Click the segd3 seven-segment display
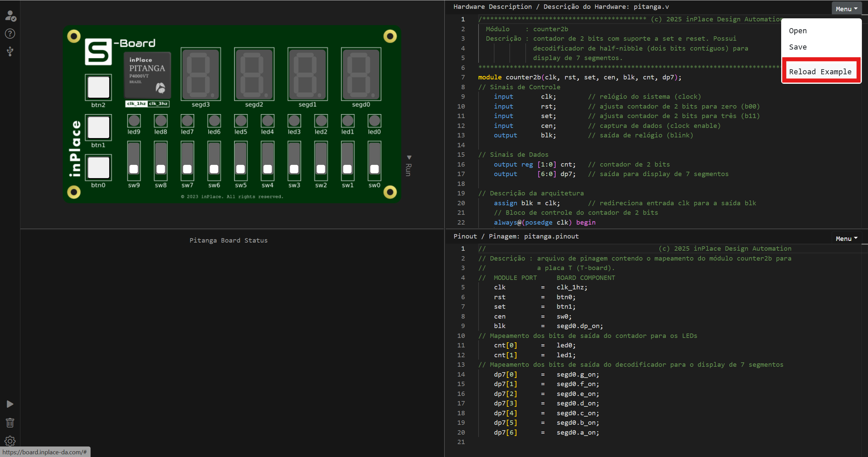This screenshot has width=868, height=457. tap(201, 74)
